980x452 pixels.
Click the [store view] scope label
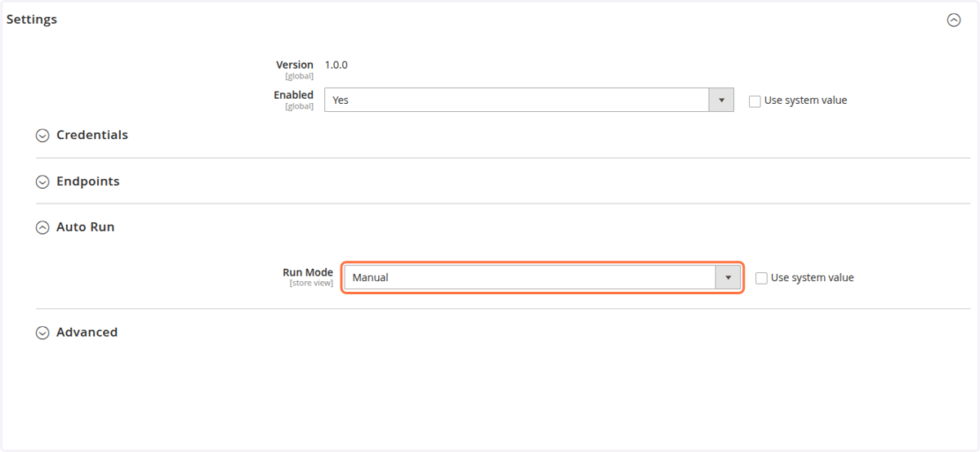point(311,283)
